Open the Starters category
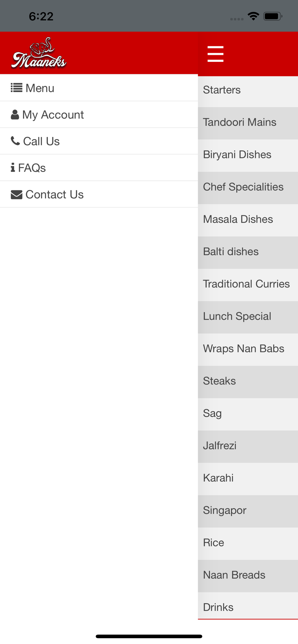The height and width of the screenshot is (644, 298). tap(222, 90)
